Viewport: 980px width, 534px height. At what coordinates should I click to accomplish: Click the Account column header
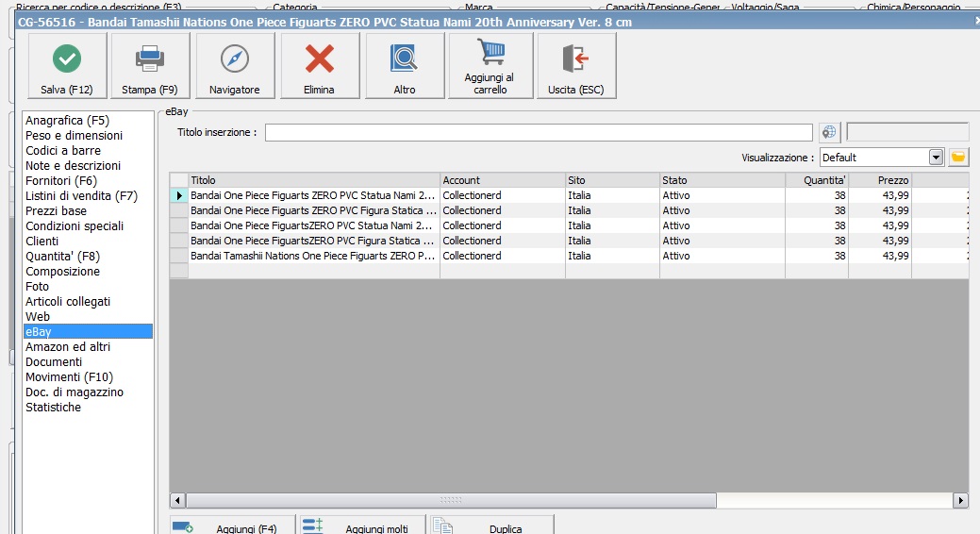pyautogui.click(x=503, y=180)
